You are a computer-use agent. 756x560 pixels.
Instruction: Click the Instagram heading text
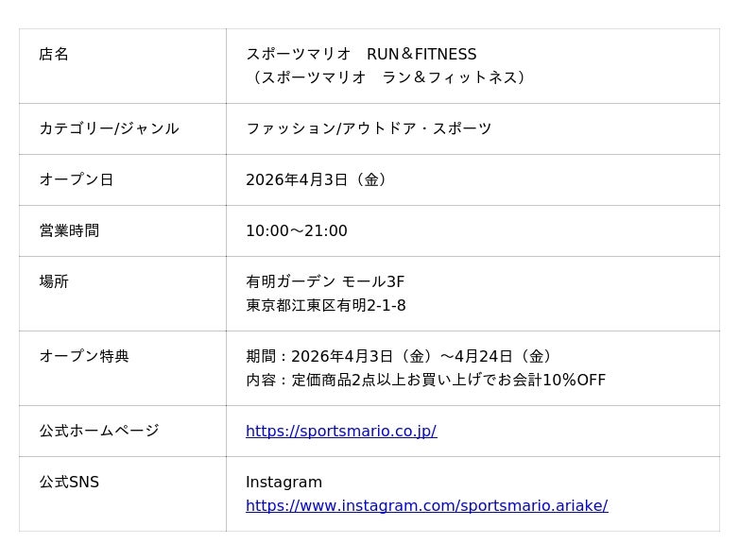point(283,483)
